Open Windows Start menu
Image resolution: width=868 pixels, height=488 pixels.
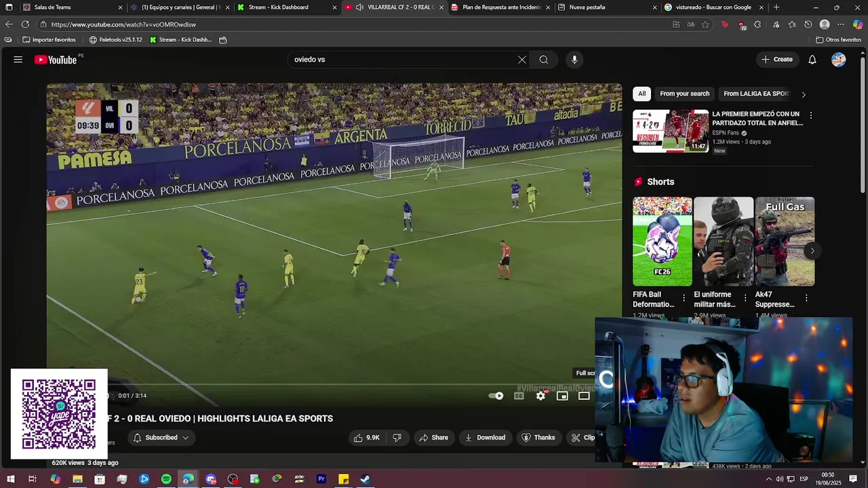10,479
